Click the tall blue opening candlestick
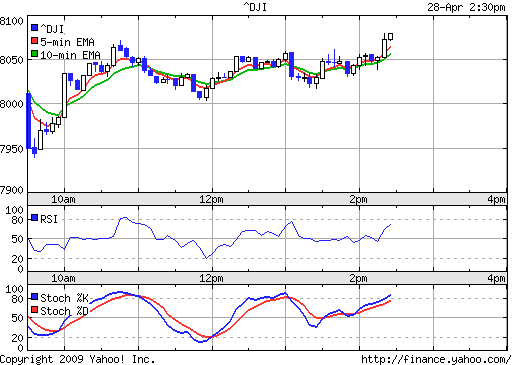 coord(29,121)
